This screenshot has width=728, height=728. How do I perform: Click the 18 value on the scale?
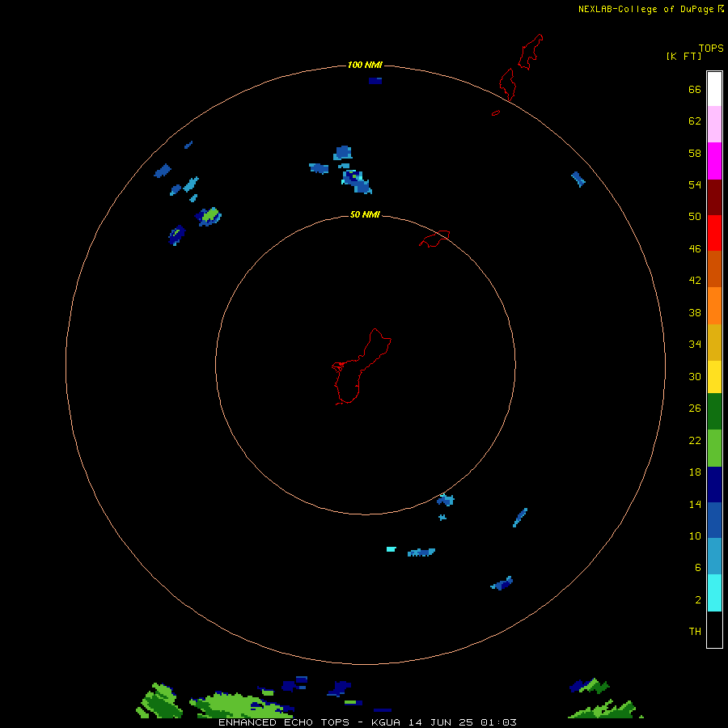click(x=695, y=472)
